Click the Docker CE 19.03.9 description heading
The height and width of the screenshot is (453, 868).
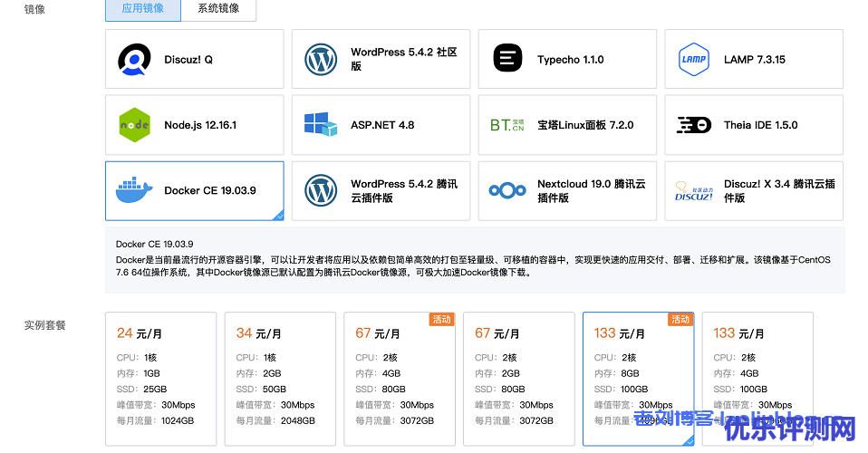pos(154,245)
